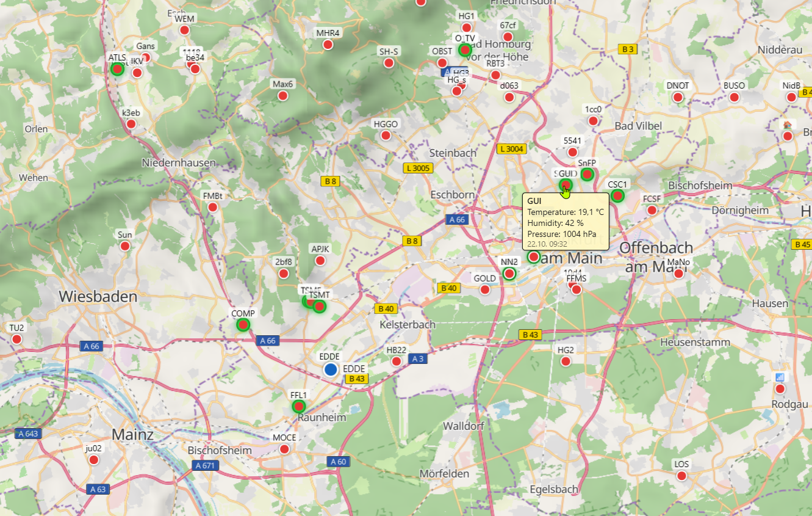Select the BUSO station marker

(x=734, y=97)
